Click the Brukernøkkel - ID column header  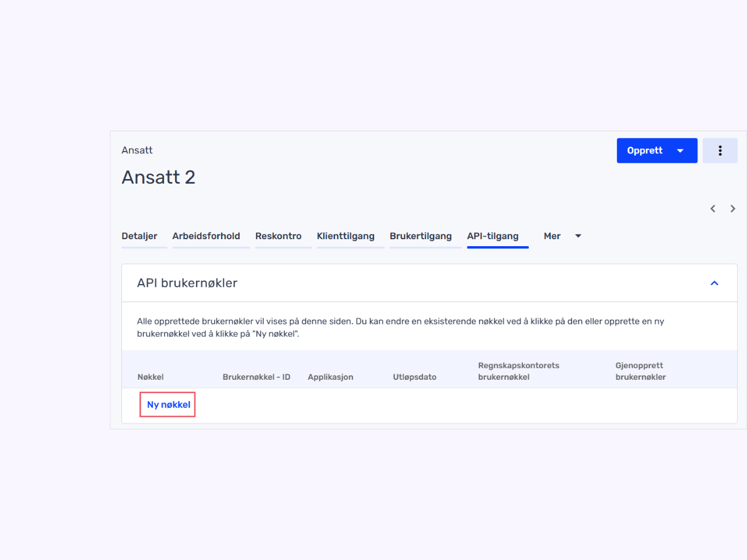(256, 377)
